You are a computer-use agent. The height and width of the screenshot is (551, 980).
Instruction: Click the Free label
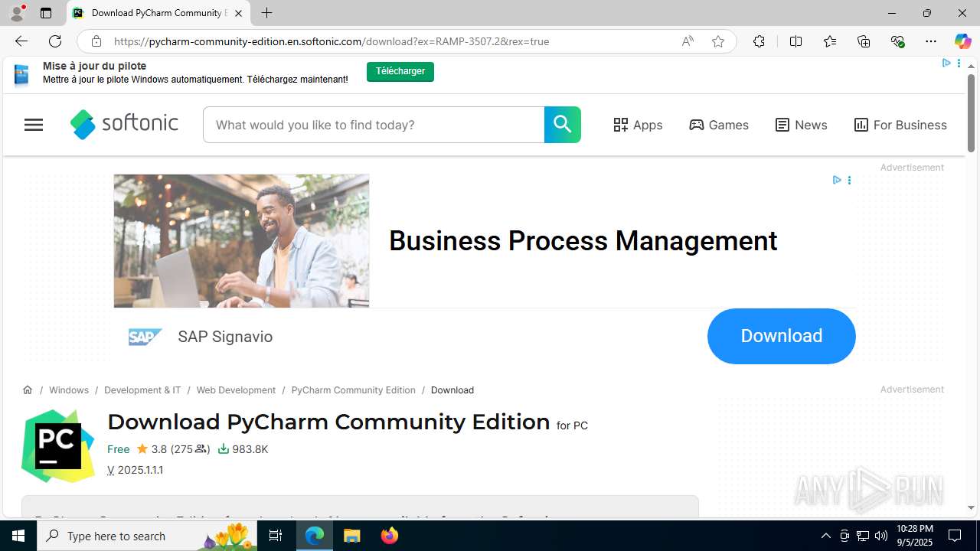(x=118, y=449)
